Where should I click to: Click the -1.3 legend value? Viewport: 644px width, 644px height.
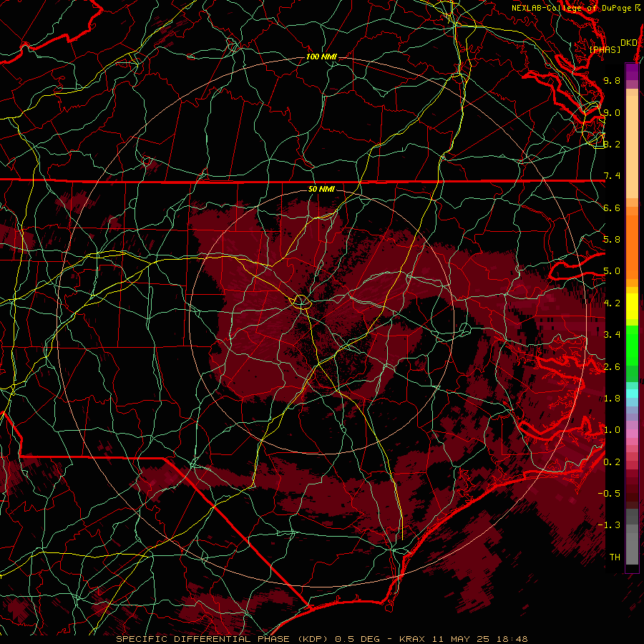pyautogui.click(x=609, y=525)
